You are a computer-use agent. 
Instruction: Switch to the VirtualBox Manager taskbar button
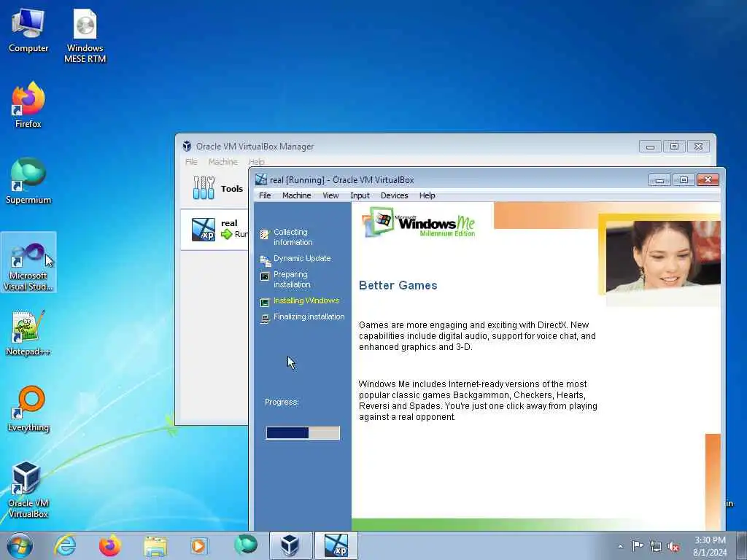[290, 545]
